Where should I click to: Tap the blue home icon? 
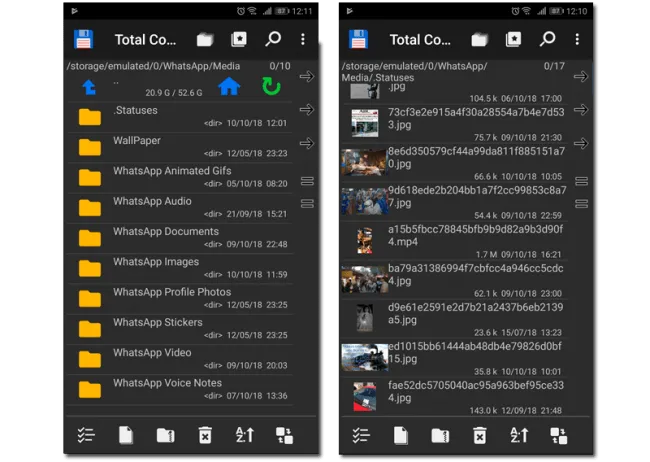pos(229,86)
